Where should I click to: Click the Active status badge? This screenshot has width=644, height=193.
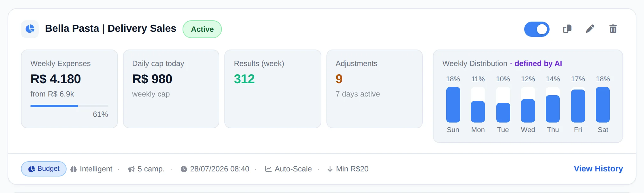(202, 29)
